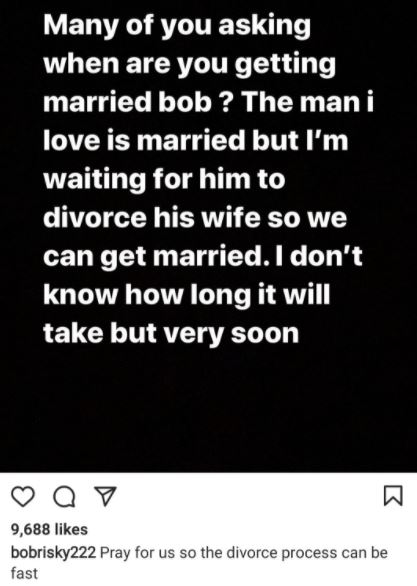Share post using paper plane icon

point(105,497)
